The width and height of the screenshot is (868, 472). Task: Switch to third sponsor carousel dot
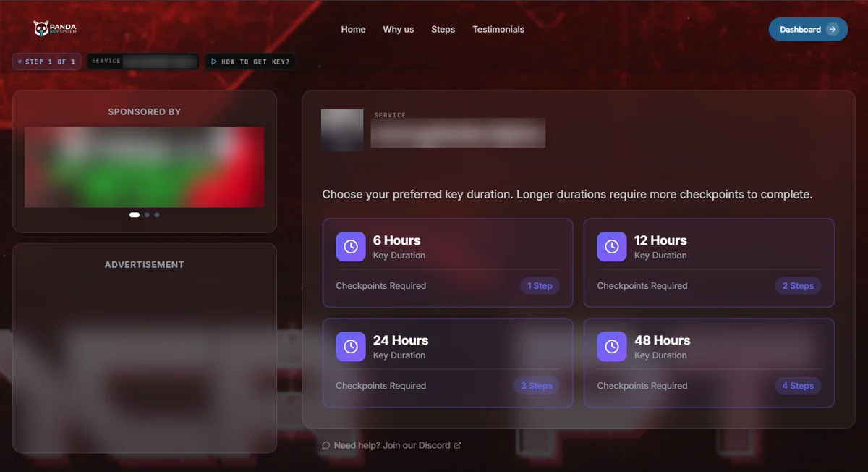pos(157,215)
